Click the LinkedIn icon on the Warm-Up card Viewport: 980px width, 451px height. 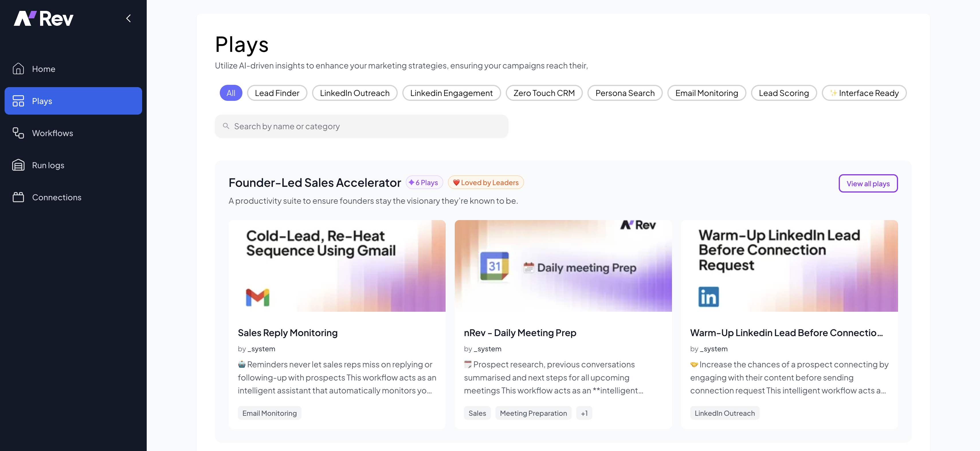pos(708,297)
